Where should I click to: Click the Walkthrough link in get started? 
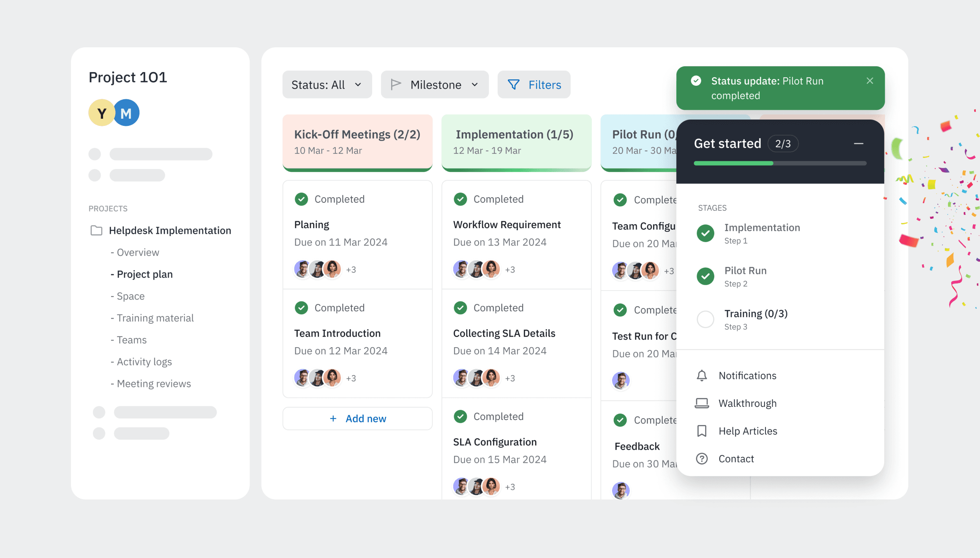pyautogui.click(x=747, y=403)
